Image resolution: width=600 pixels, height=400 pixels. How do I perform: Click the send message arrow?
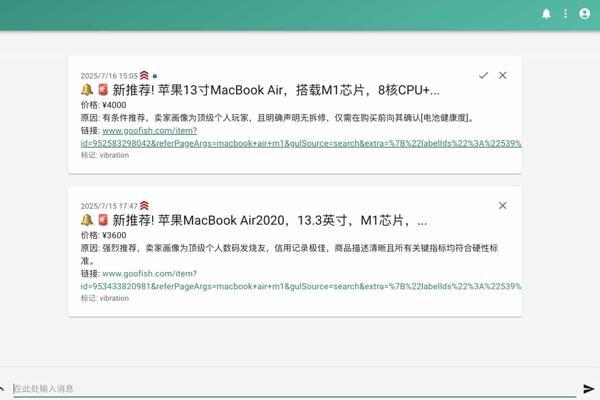point(589,389)
